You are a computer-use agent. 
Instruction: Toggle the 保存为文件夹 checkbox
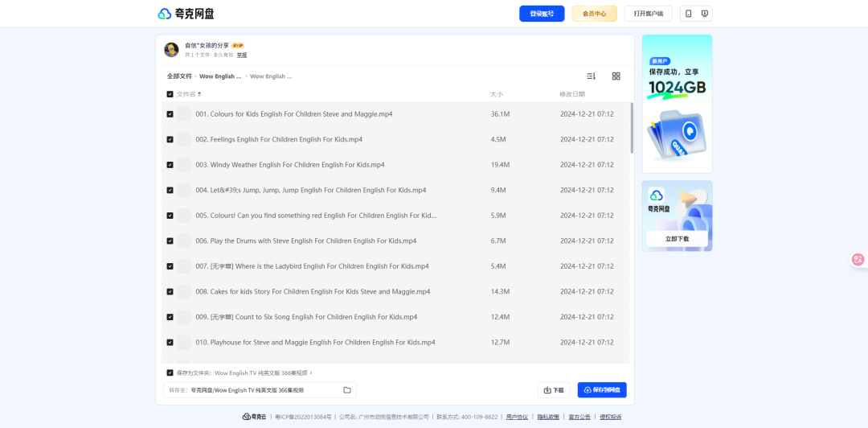170,373
